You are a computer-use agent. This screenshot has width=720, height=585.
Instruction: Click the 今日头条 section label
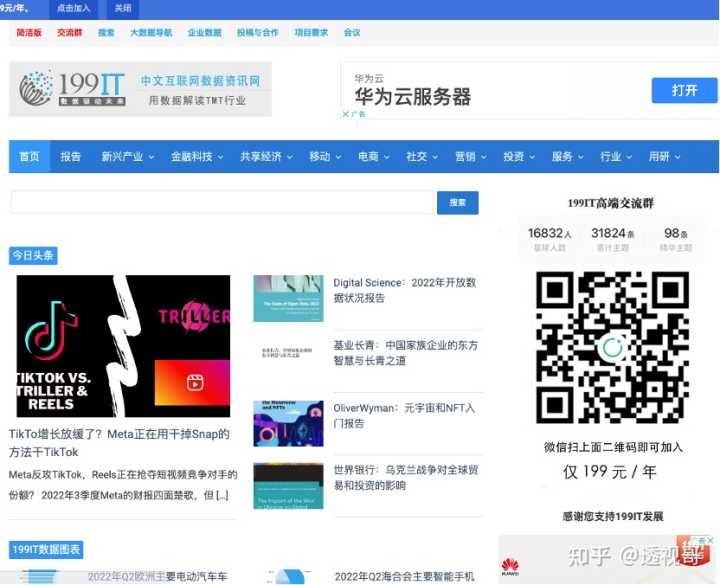33,255
